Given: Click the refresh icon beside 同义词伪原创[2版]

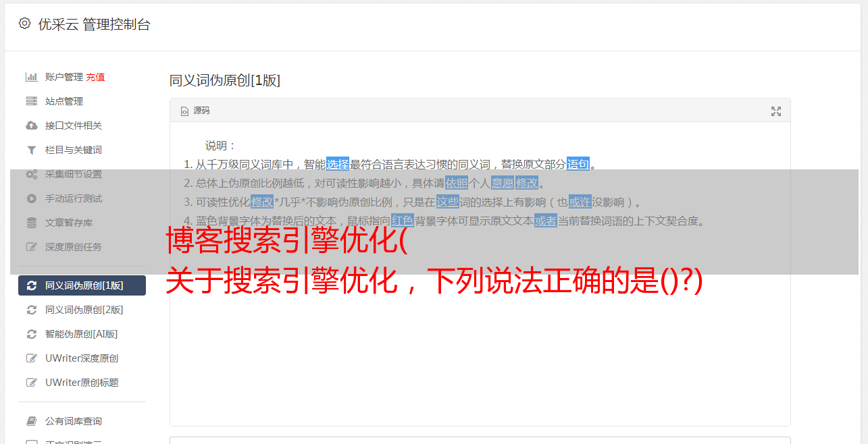Looking at the screenshot, I should tap(31, 310).
